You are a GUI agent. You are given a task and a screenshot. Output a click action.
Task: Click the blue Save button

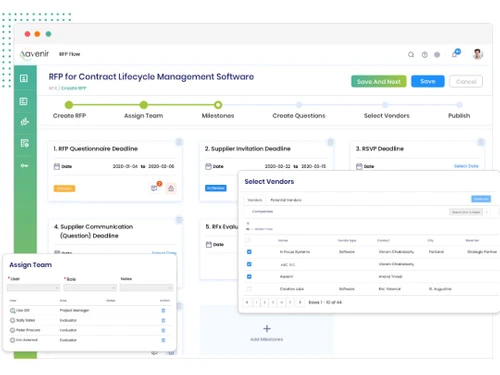pyautogui.click(x=428, y=81)
